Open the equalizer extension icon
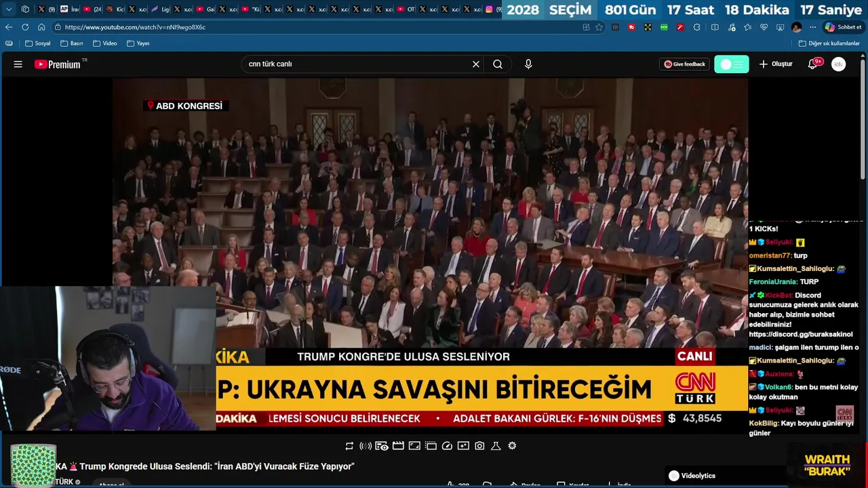 tap(615, 27)
